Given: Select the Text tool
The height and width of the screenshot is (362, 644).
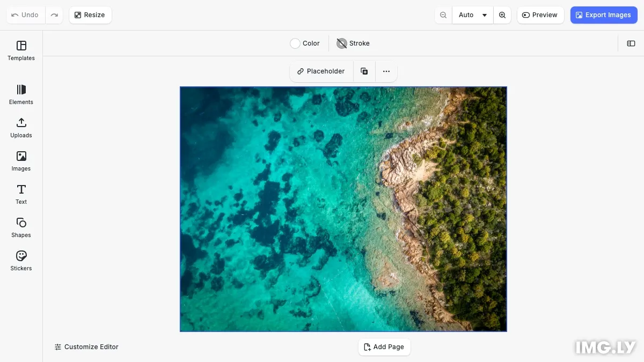Looking at the screenshot, I should coord(21,194).
